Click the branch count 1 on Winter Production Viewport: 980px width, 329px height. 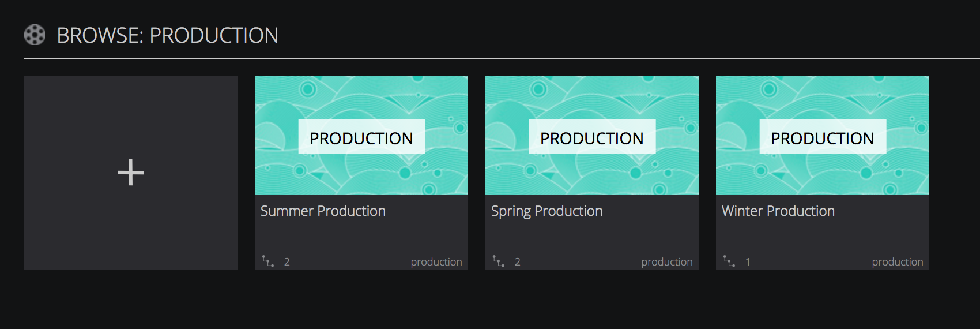click(x=748, y=262)
